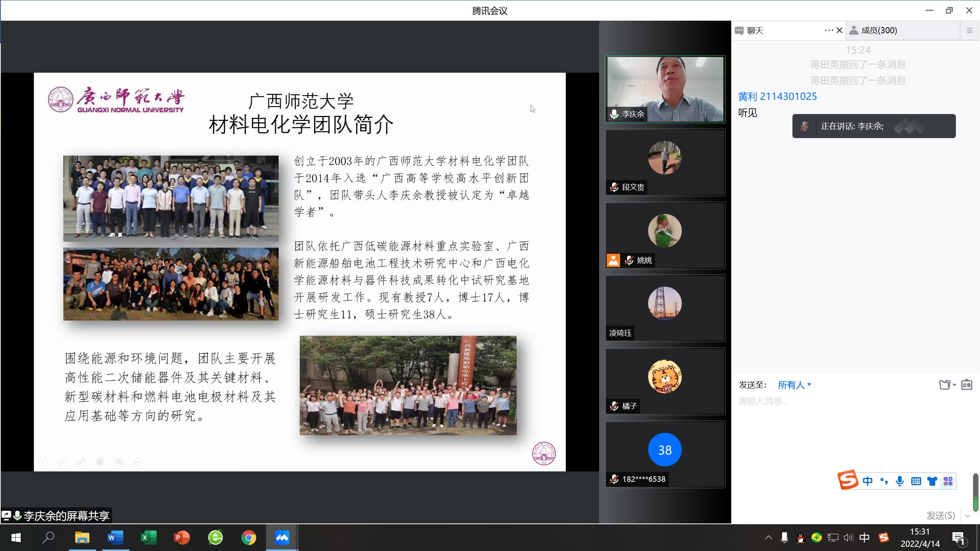Click Sogou voice input microphone icon

(900, 481)
